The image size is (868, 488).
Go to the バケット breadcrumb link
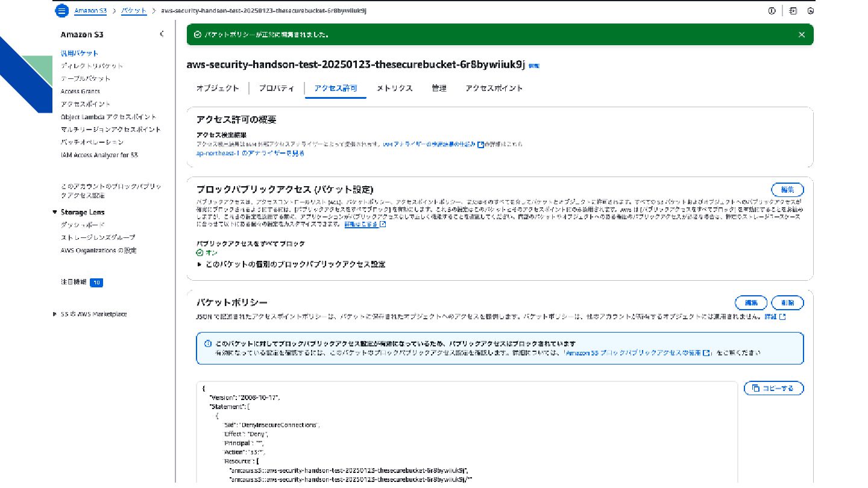[x=134, y=11]
